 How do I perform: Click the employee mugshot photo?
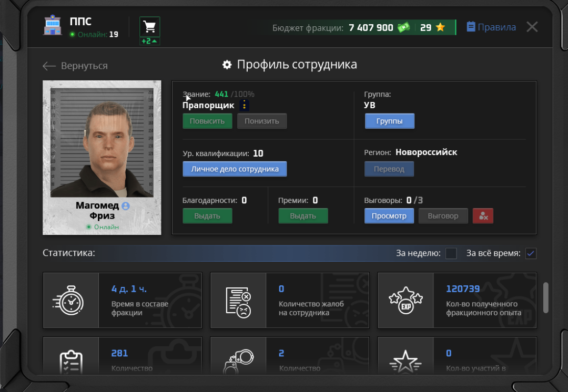(102, 142)
